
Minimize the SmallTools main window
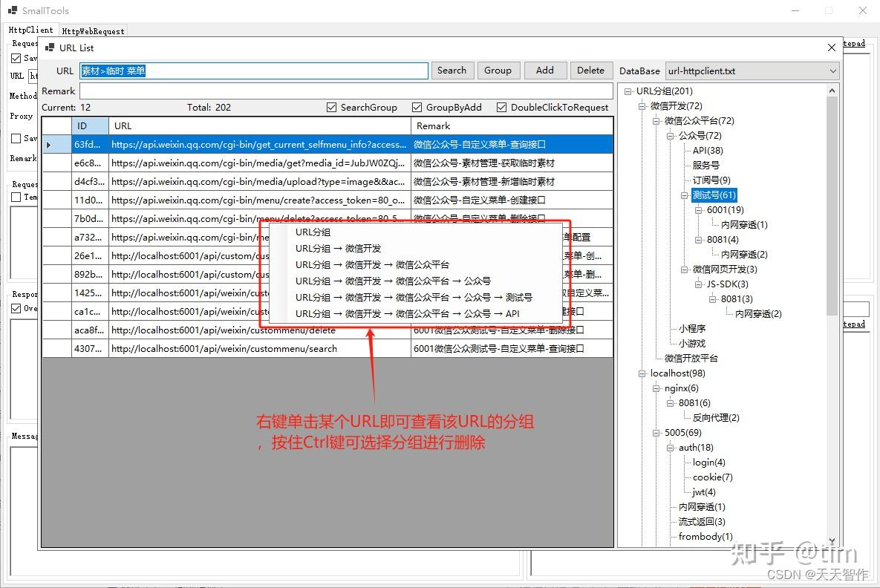(x=795, y=10)
